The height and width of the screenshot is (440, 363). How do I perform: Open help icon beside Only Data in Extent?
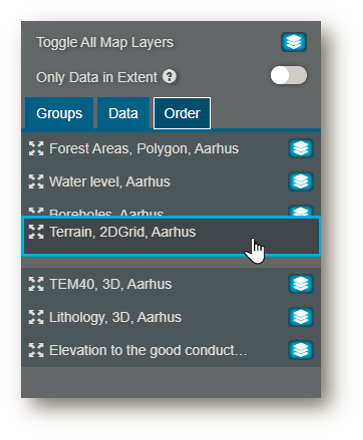[x=169, y=77]
